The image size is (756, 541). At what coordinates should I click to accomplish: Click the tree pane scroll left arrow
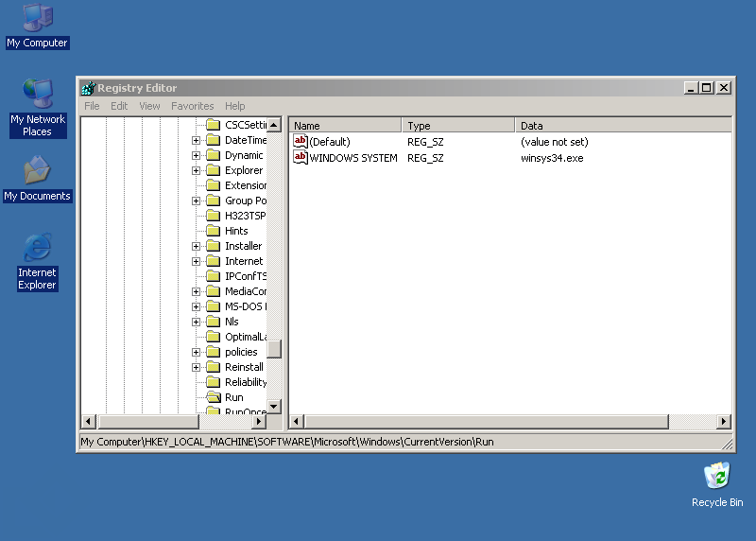coord(88,421)
